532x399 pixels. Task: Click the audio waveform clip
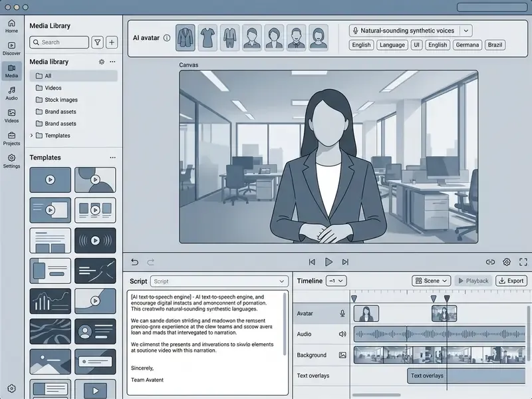(x=440, y=334)
